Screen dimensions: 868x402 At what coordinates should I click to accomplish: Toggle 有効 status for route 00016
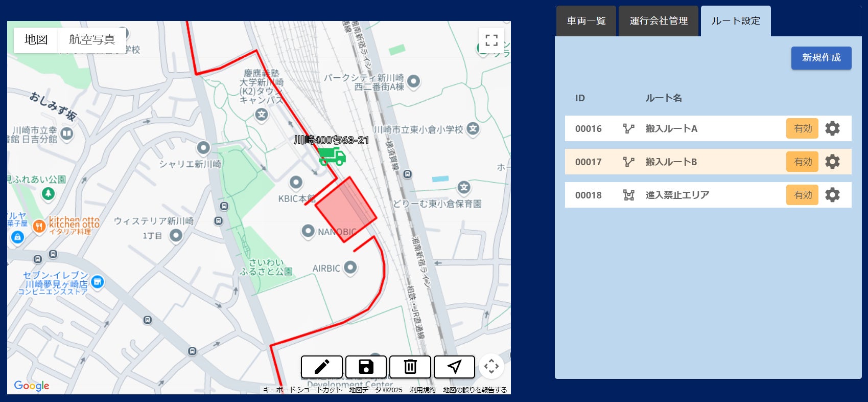[x=802, y=128]
